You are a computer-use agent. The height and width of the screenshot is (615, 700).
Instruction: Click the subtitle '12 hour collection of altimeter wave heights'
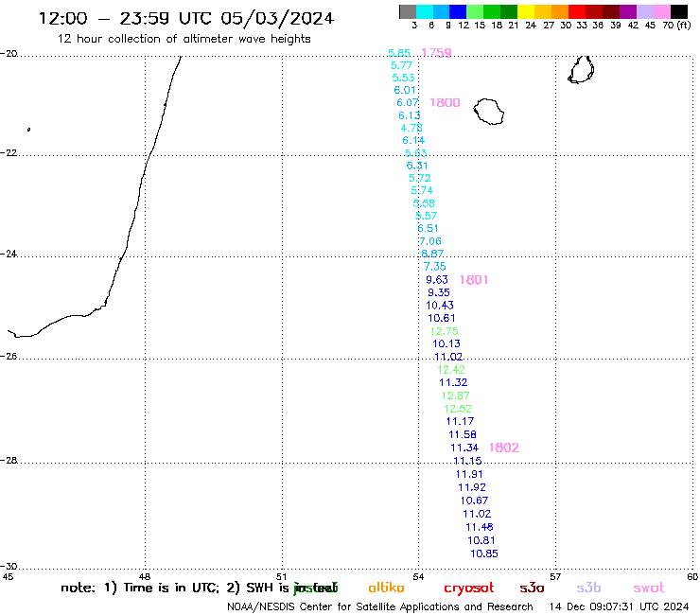tap(184, 39)
